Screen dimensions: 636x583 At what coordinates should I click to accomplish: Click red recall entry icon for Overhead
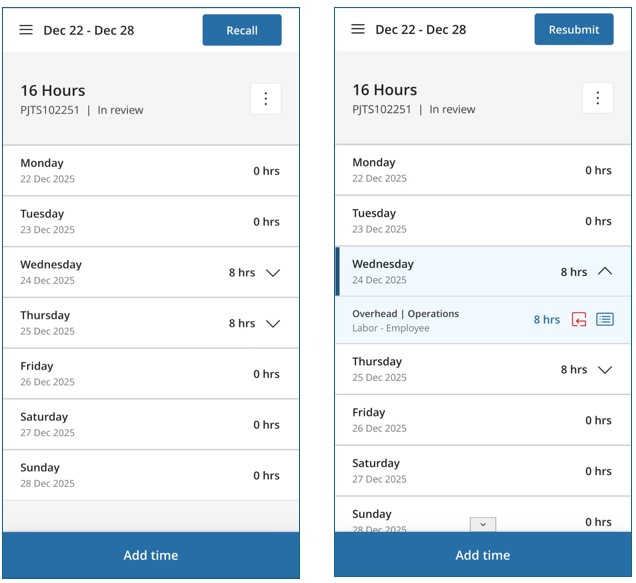tap(579, 320)
